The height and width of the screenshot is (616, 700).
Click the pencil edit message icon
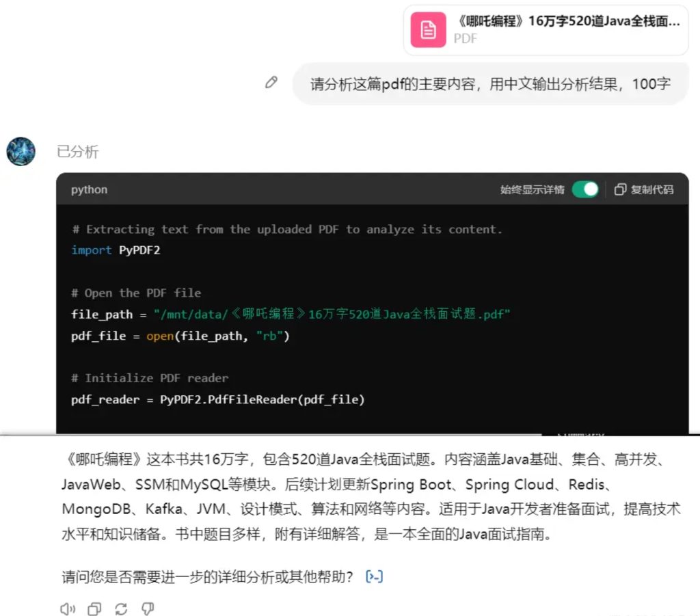point(271,83)
